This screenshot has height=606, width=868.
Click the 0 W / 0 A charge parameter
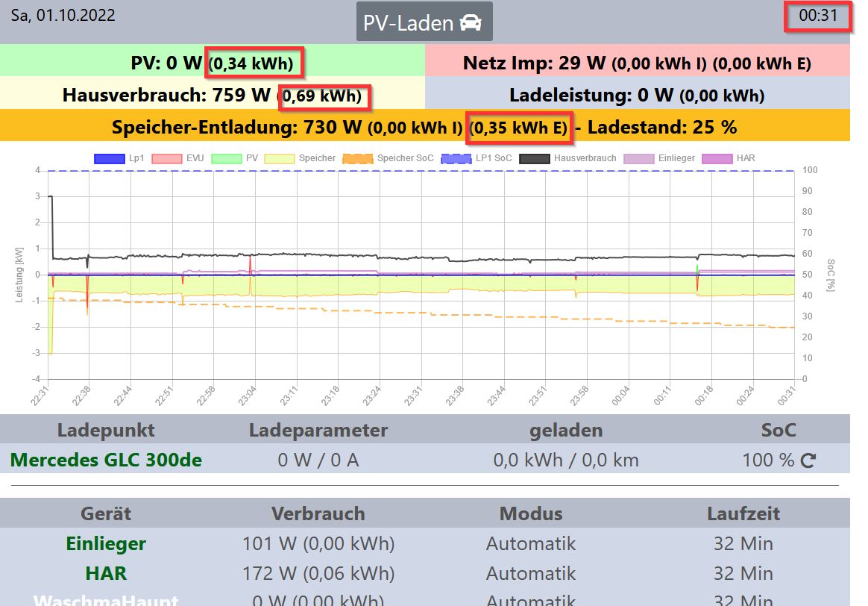click(x=318, y=460)
